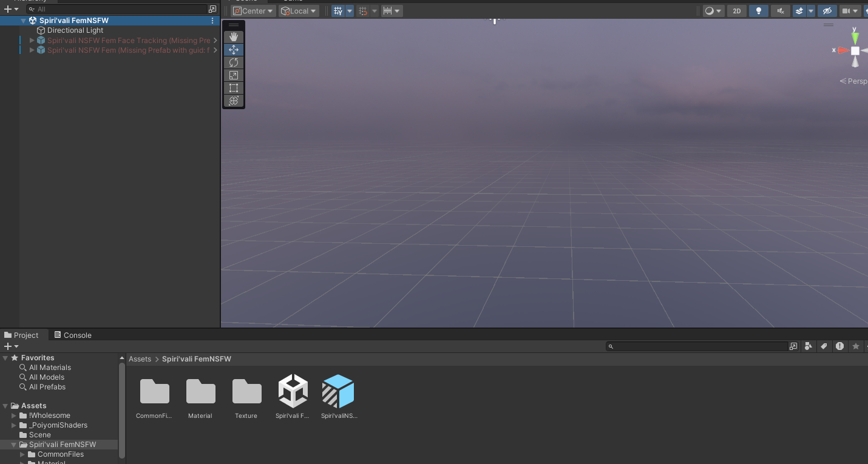Open the Project create (+) dropdown
This screenshot has height=464, width=868.
tap(12, 346)
